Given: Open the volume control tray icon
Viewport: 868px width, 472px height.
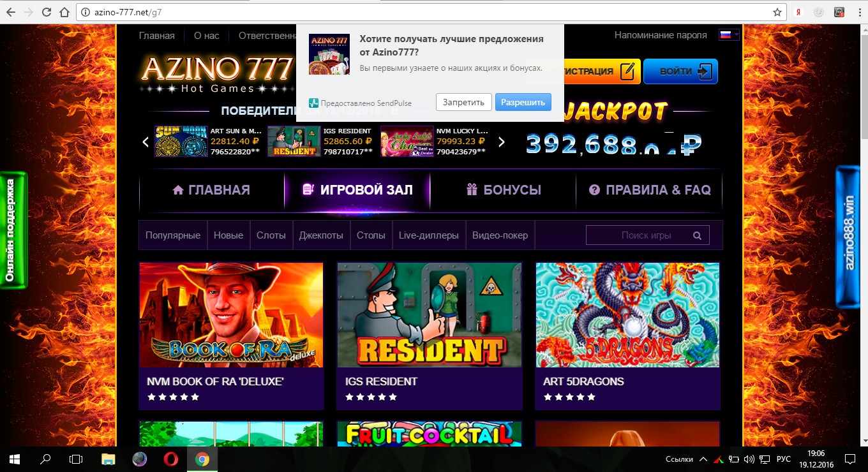Looking at the screenshot, I should click(x=750, y=459).
